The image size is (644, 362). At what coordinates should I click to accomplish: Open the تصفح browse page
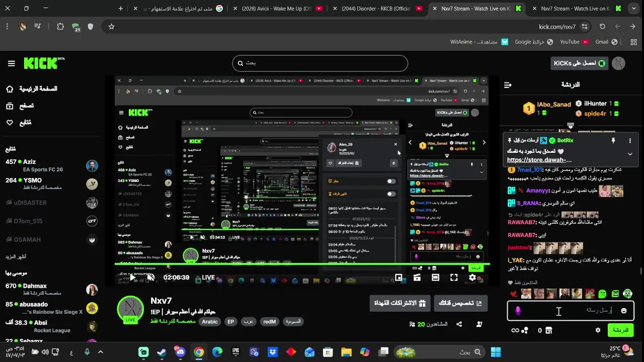[20, 106]
